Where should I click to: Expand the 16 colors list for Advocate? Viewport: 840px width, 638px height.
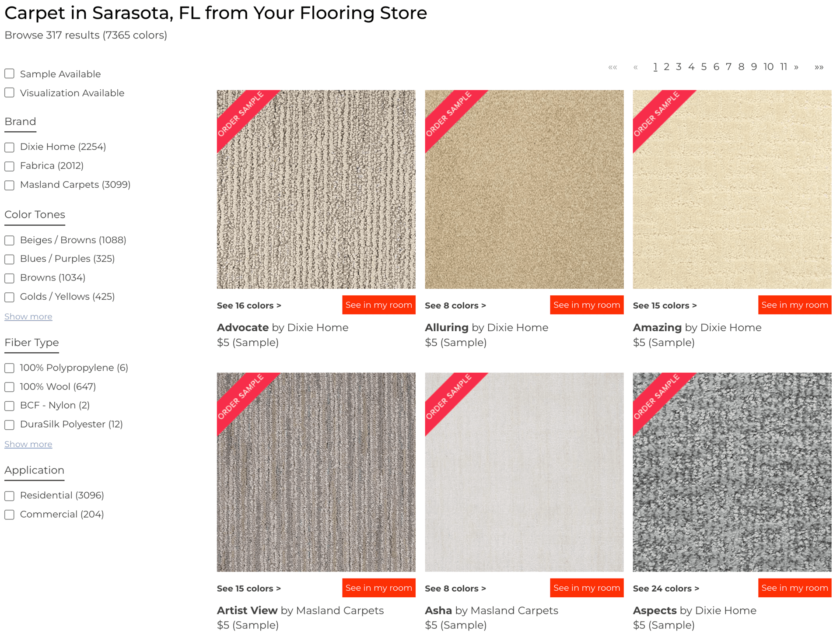pyautogui.click(x=249, y=305)
